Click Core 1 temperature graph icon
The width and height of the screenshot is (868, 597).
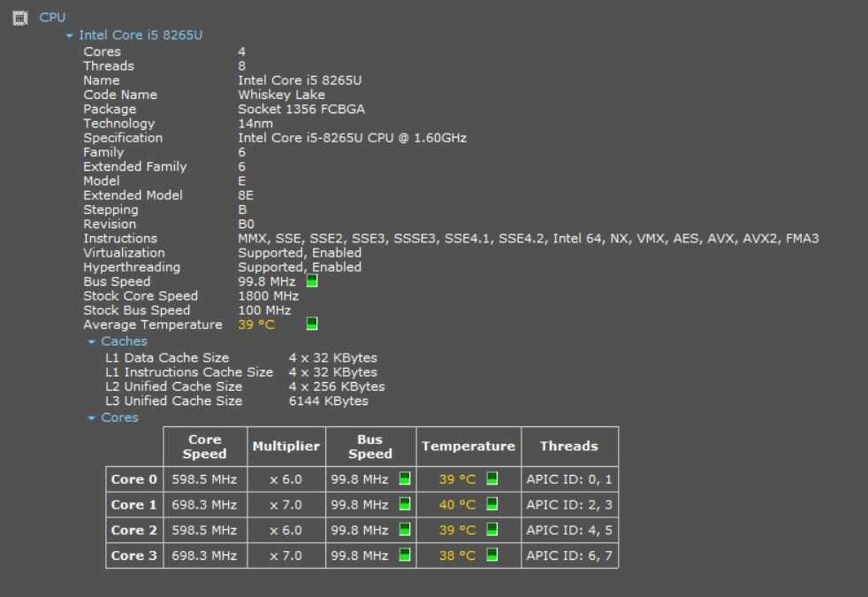tap(491, 504)
